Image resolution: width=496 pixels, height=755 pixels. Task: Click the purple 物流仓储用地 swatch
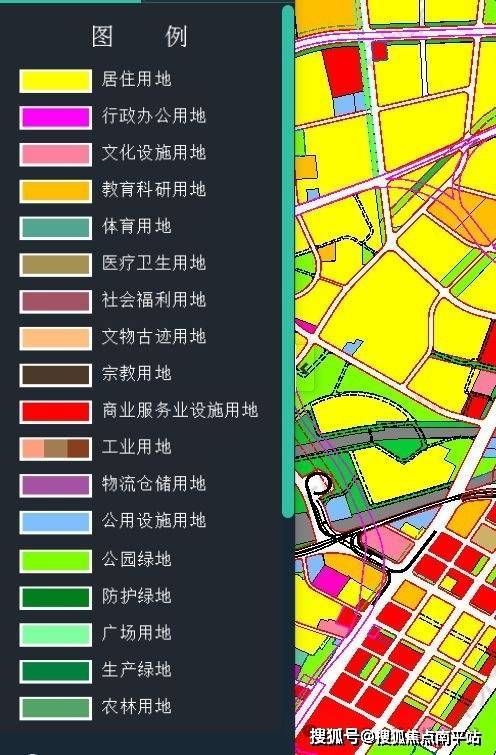click(x=55, y=485)
